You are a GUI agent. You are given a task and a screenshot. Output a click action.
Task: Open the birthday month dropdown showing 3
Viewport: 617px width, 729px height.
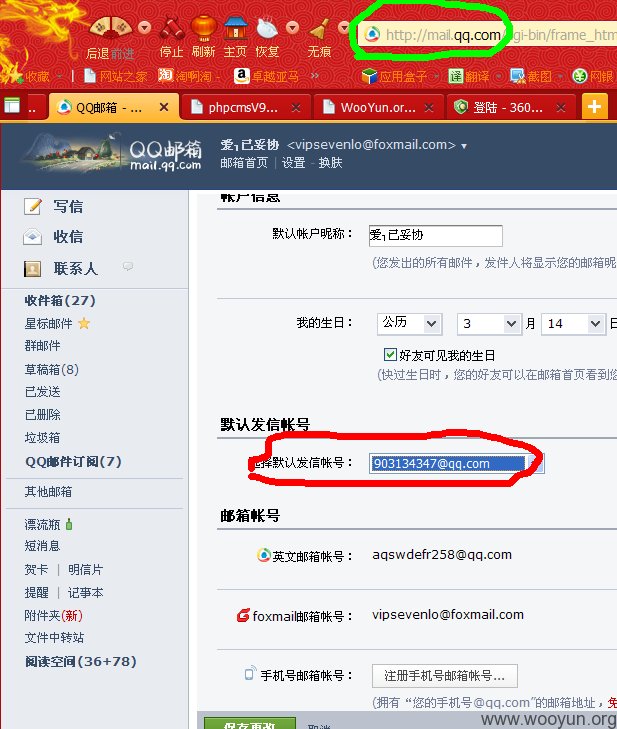pos(489,324)
